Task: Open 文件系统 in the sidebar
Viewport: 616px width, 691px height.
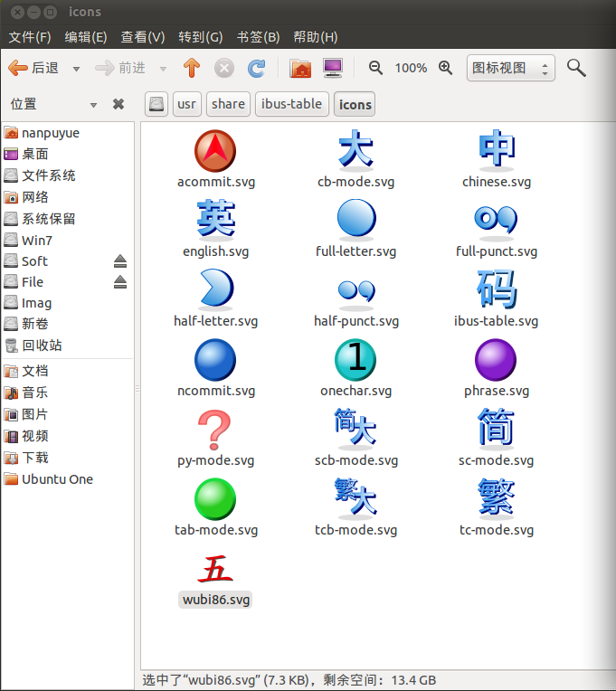Action: point(68,175)
